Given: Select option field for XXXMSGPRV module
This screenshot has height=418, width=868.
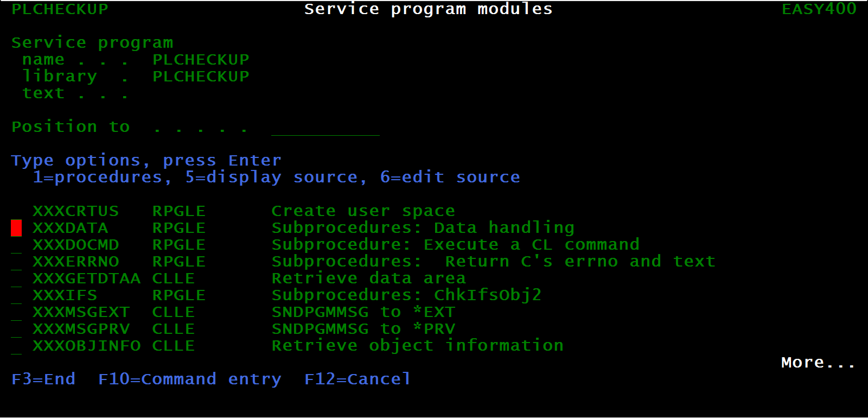Looking at the screenshot, I should (x=16, y=329).
